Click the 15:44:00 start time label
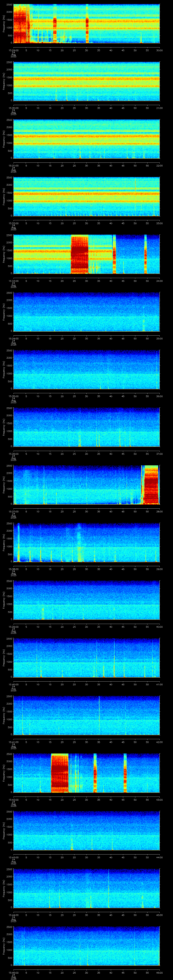Viewport: 173px width, 980px height. [13, 915]
